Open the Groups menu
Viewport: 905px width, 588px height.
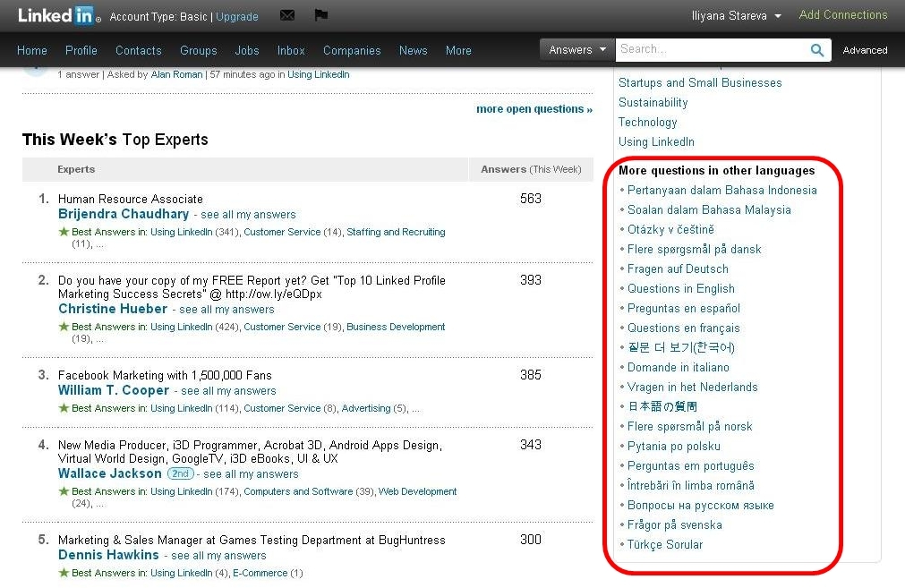coord(199,50)
